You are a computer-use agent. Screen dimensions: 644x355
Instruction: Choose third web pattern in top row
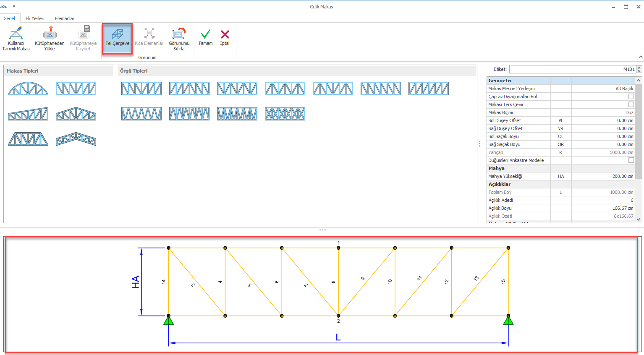[x=237, y=89]
